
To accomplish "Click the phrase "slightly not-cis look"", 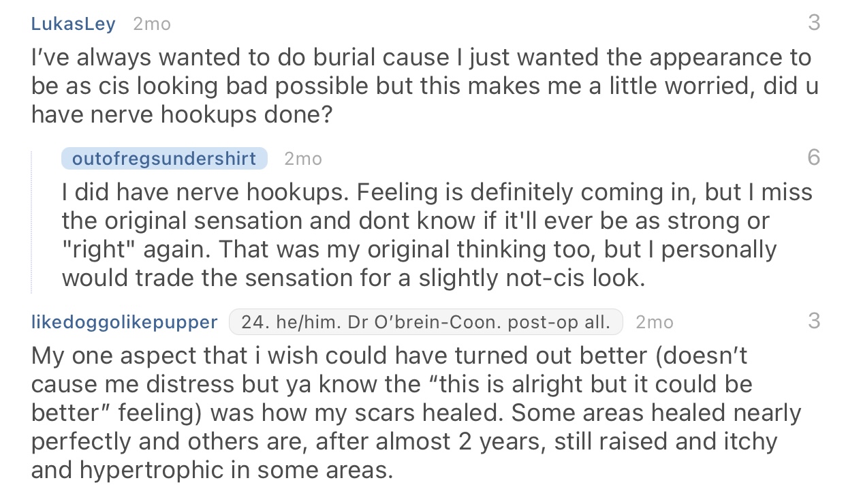I will pos(533,279).
